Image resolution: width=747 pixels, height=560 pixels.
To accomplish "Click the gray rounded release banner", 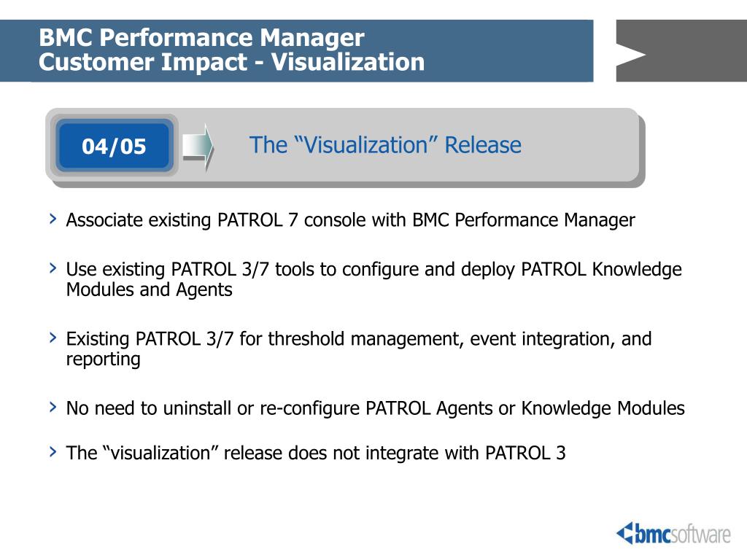I will pos(345,147).
